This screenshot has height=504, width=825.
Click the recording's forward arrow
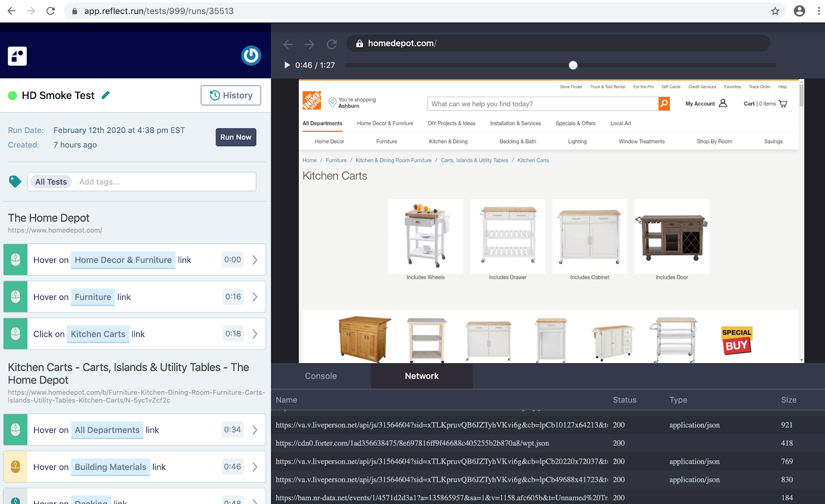coord(309,44)
